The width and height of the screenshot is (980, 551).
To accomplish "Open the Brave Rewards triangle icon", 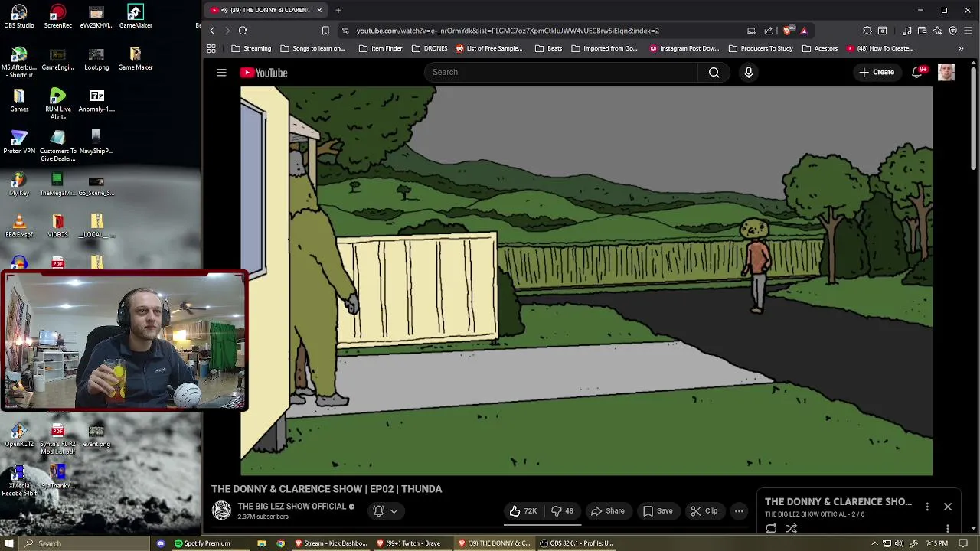I will (x=804, y=31).
